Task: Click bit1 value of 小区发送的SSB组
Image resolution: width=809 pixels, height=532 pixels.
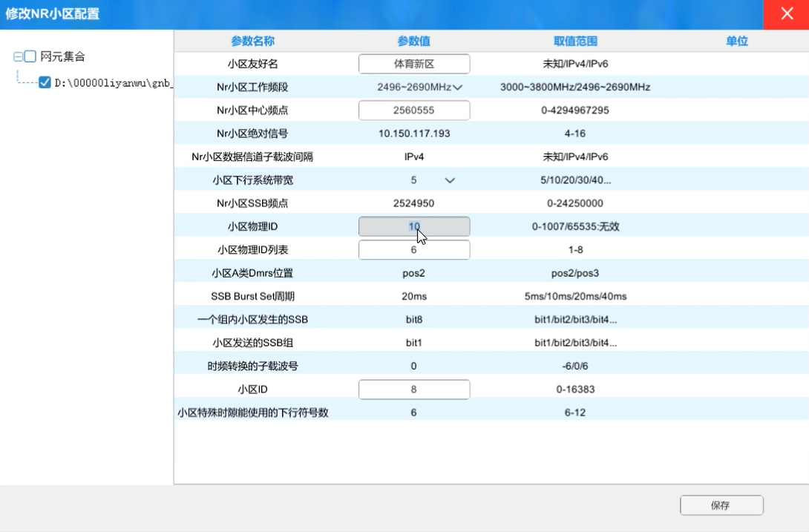Action: [414, 343]
